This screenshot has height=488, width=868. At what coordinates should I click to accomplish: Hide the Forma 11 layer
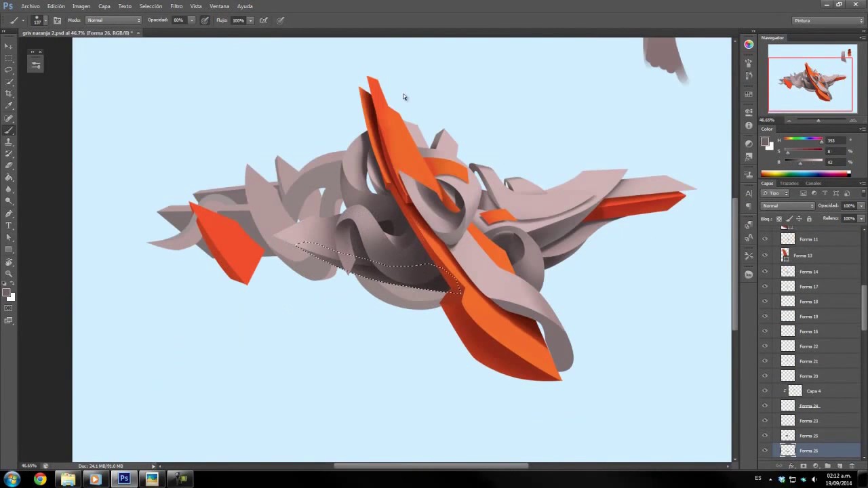pos(765,239)
